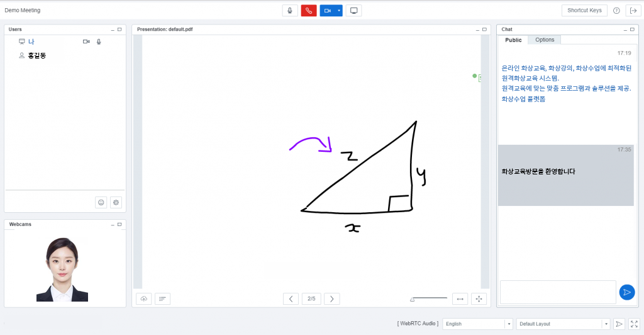
Task: Click the upload presentation icon
Action: tap(144, 298)
